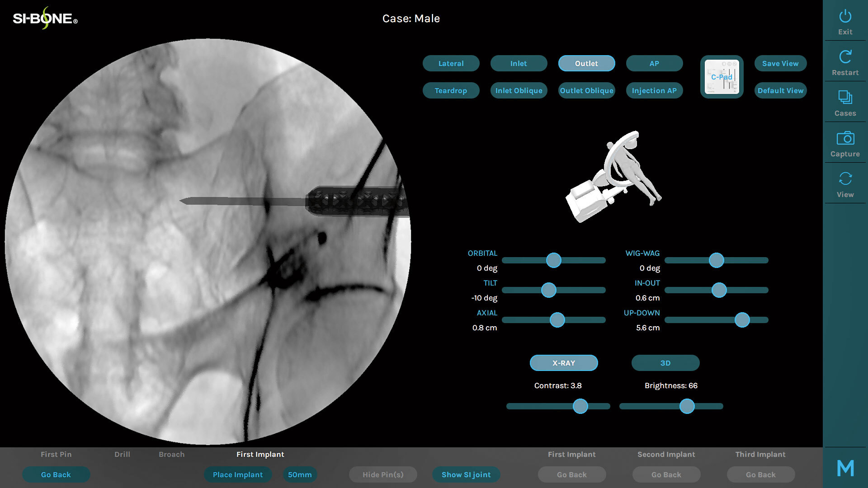Image resolution: width=868 pixels, height=488 pixels.
Task: Open the Cases icon in sidebar
Action: click(x=845, y=98)
